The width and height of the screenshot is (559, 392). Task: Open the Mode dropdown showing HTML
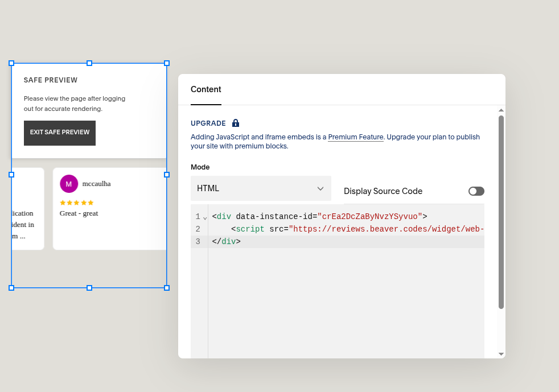pos(261,188)
